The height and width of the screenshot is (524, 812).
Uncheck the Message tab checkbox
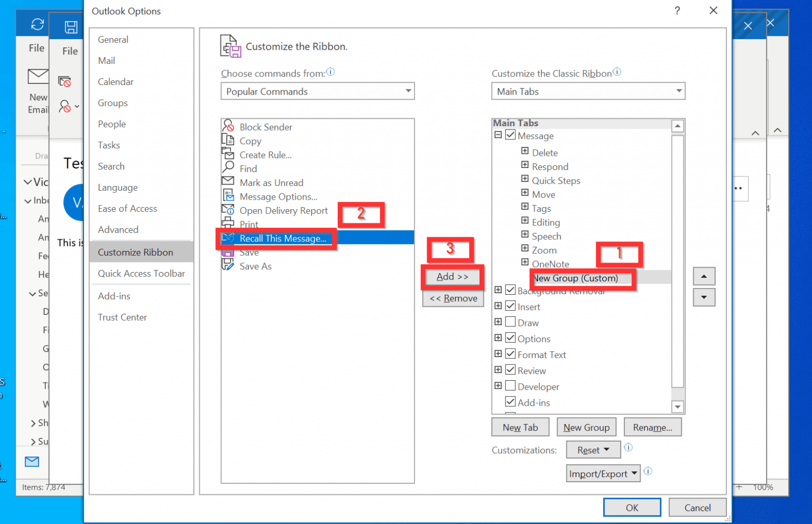(510, 135)
